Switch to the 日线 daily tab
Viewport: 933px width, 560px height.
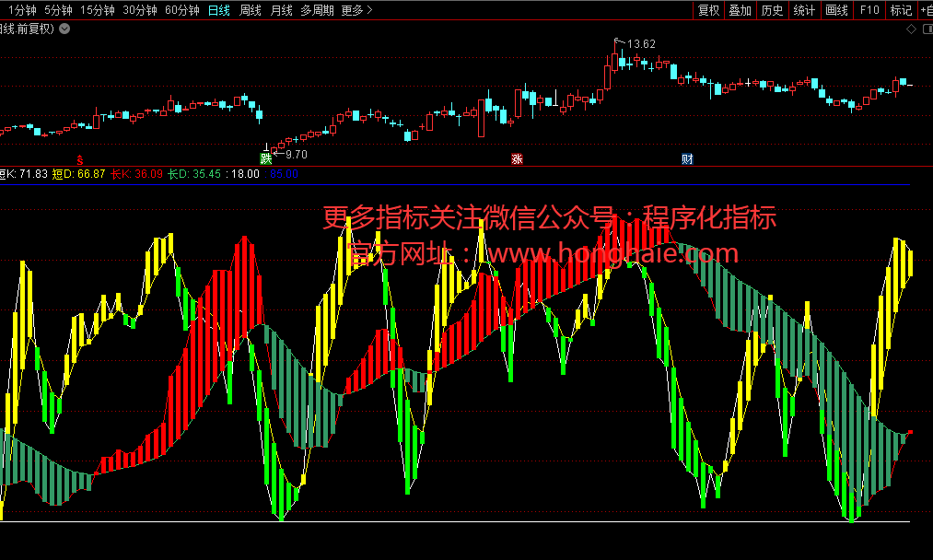pos(218,10)
